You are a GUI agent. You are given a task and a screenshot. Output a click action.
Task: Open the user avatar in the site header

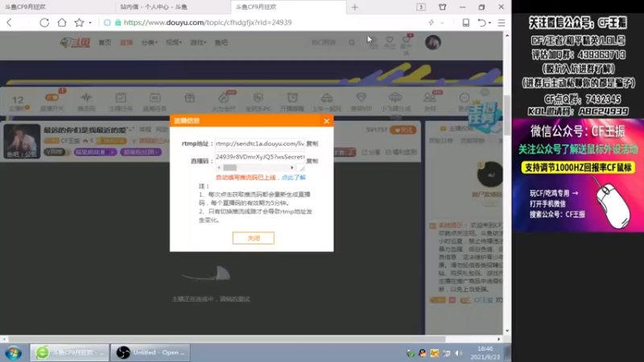(433, 43)
